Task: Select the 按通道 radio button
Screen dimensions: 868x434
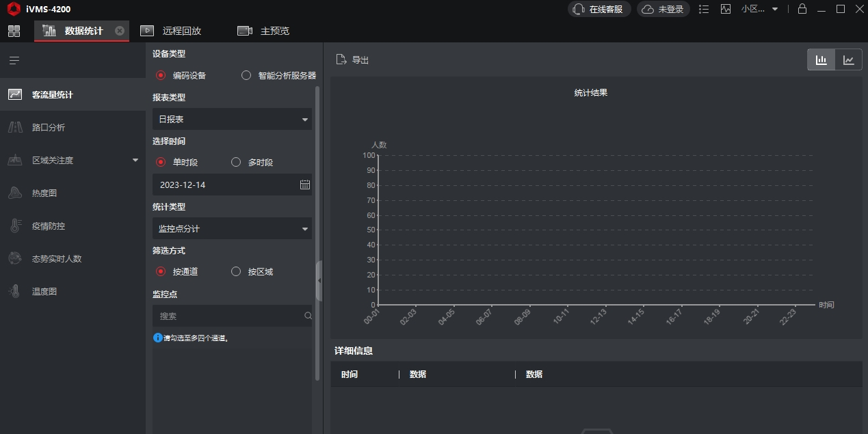Action: [161, 271]
